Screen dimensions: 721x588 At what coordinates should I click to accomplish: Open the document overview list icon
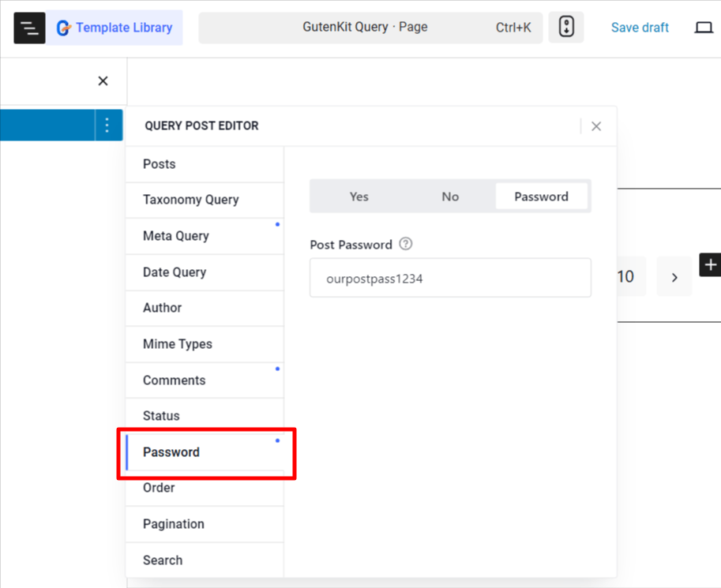click(x=29, y=28)
